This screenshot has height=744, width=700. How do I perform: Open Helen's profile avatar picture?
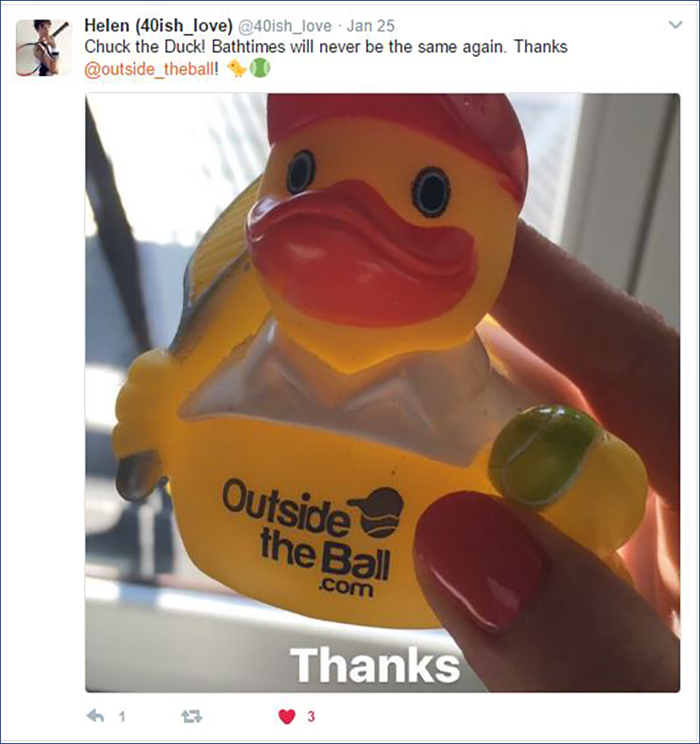[x=43, y=48]
